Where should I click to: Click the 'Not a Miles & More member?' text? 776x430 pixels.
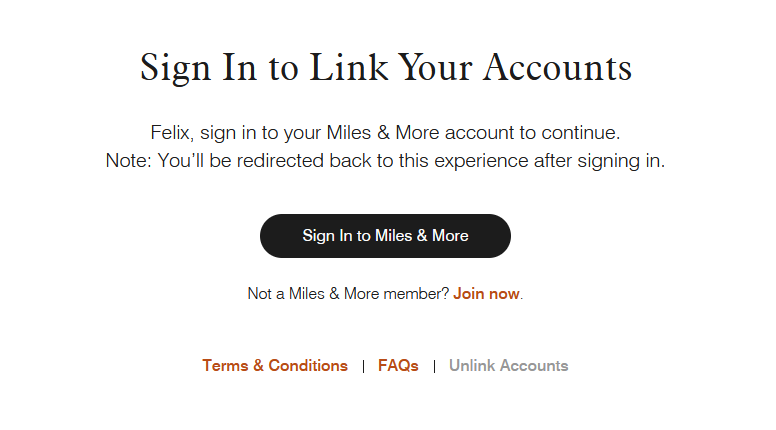coord(348,294)
